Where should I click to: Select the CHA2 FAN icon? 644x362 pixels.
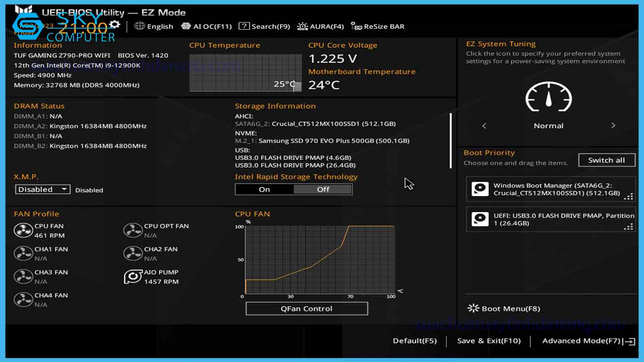point(133,253)
